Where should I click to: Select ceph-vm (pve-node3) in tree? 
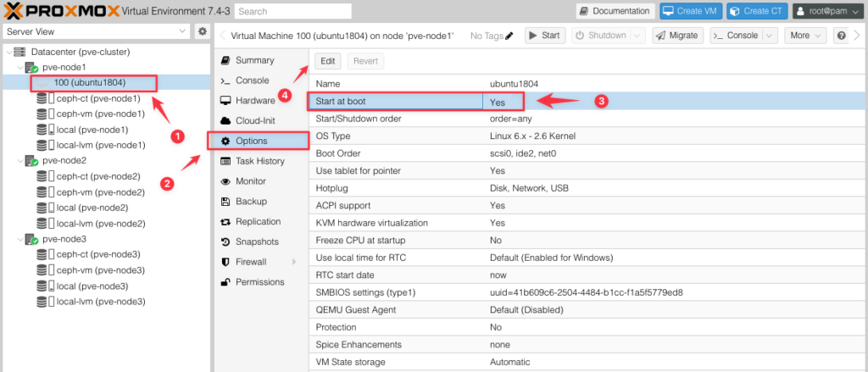[105, 270]
